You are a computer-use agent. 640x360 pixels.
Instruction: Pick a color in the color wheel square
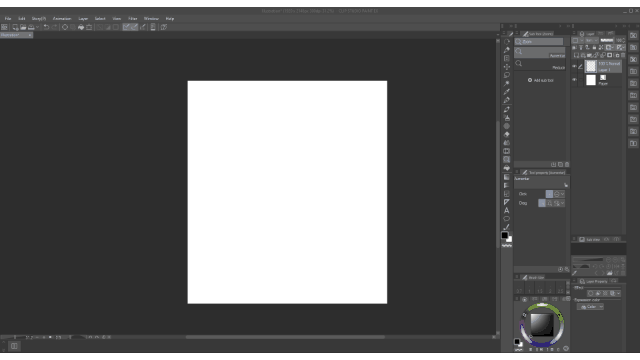[542, 325]
